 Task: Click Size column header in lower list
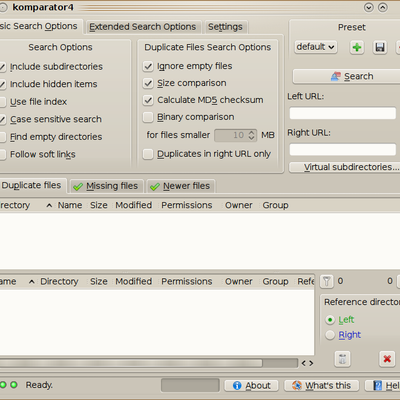[99, 282]
